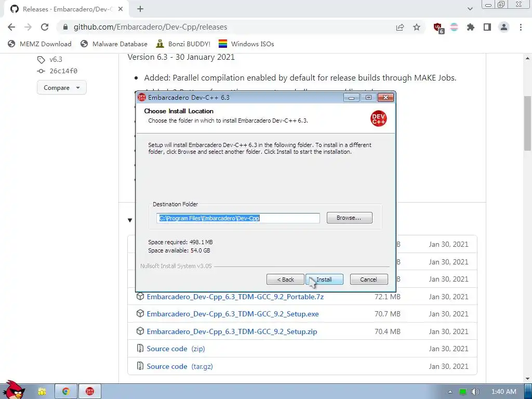532x399 pixels.
Task: Click the page vertical scrollbar thumb
Action: (x=527, y=123)
